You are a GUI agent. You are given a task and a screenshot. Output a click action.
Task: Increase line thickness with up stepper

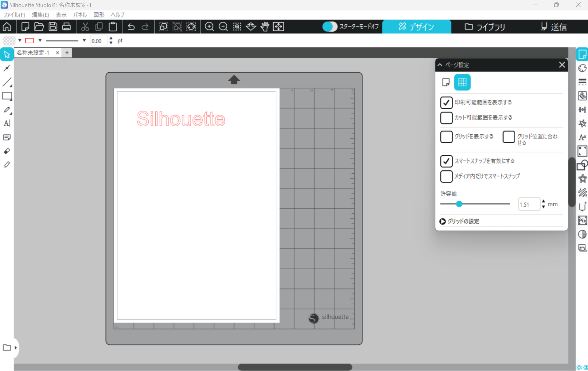[x=111, y=38]
